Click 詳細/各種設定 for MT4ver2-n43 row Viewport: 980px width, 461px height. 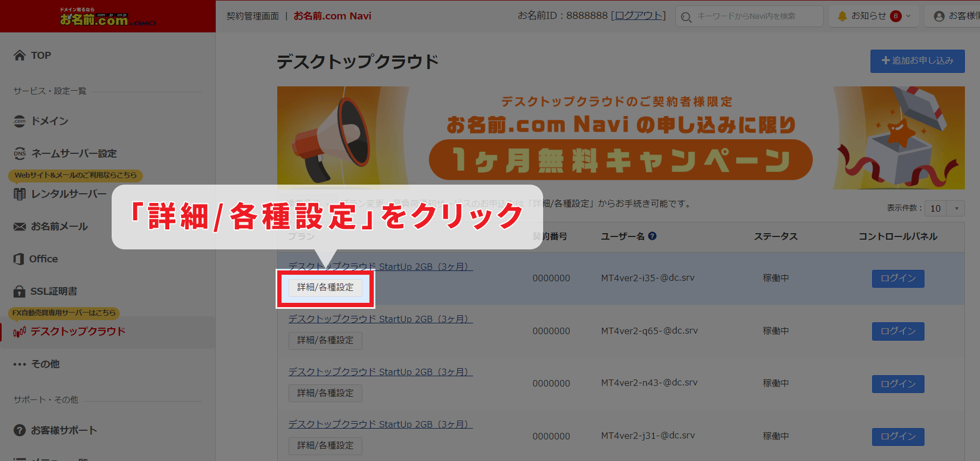325,393
